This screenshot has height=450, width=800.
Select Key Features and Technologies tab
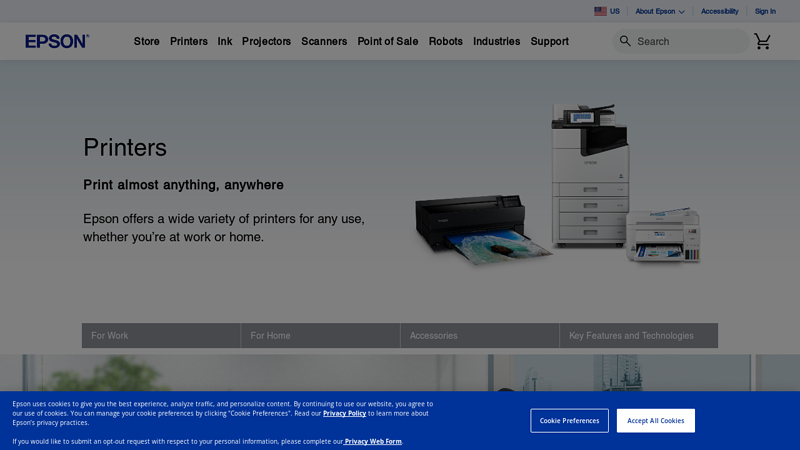[x=639, y=336]
